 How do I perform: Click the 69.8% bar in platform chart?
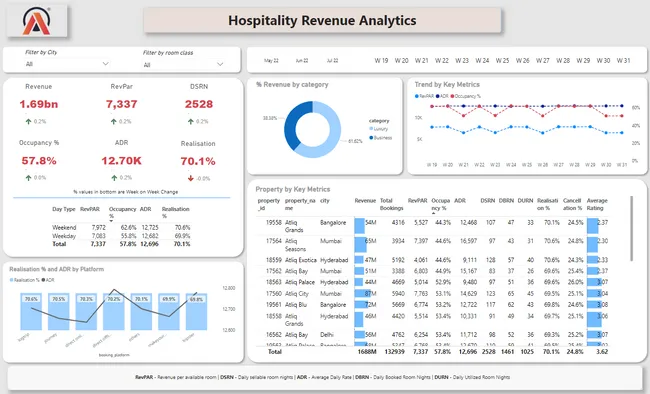196,311
